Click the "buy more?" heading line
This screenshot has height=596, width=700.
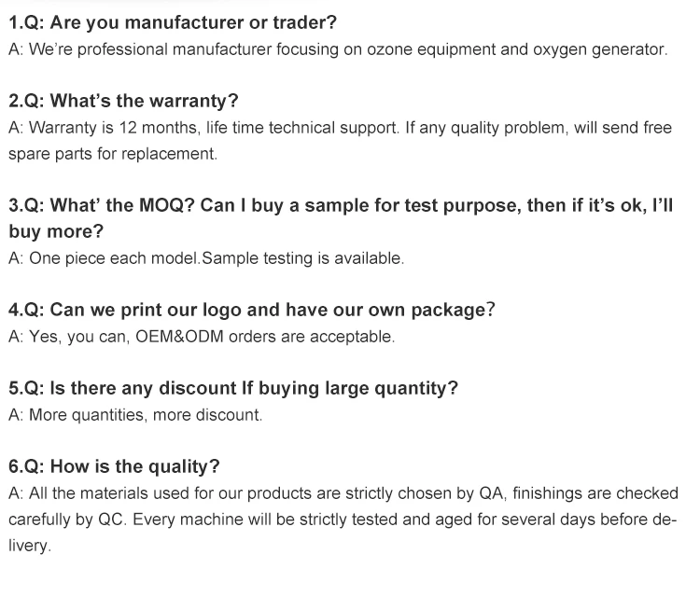pos(56,231)
